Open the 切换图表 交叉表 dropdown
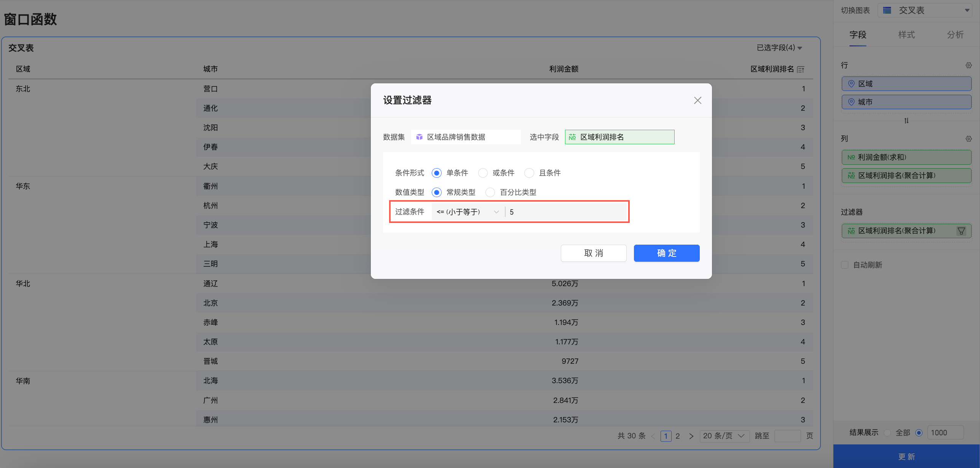The image size is (980, 468). 925,10
